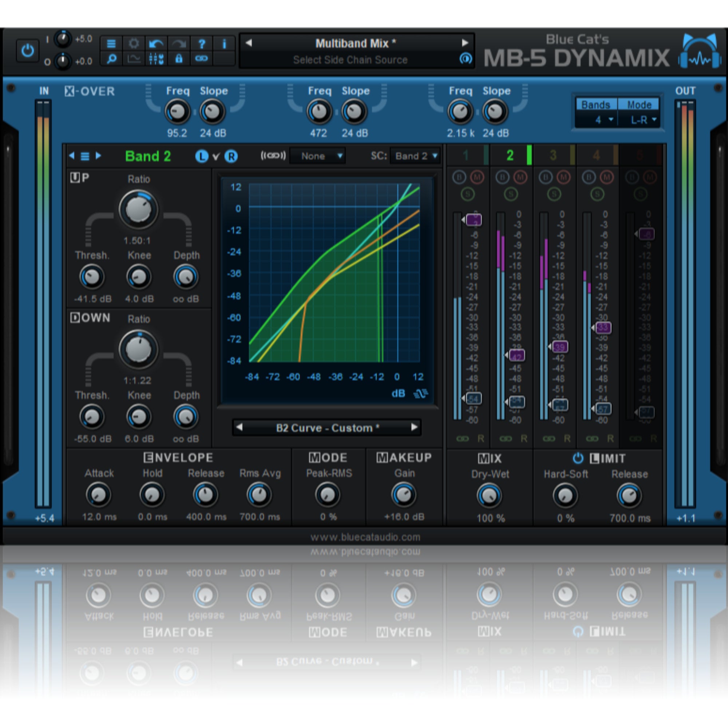Viewport: 728px width, 728px height.
Task: Open the gear settings icon
Action: (x=134, y=44)
